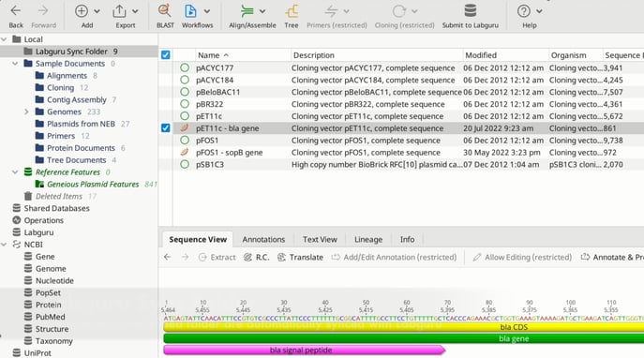Viewport: 644px width, 358px height.
Task: Switch to the Info tab
Action: [x=407, y=239]
